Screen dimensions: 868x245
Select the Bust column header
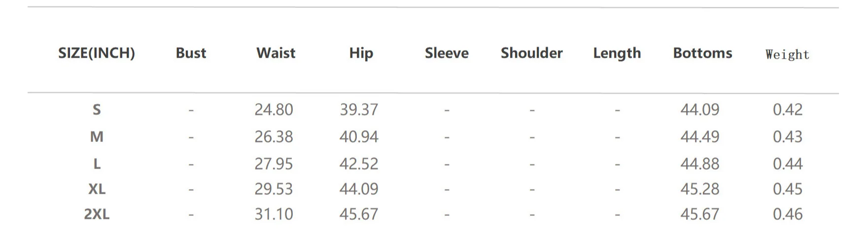[191, 53]
